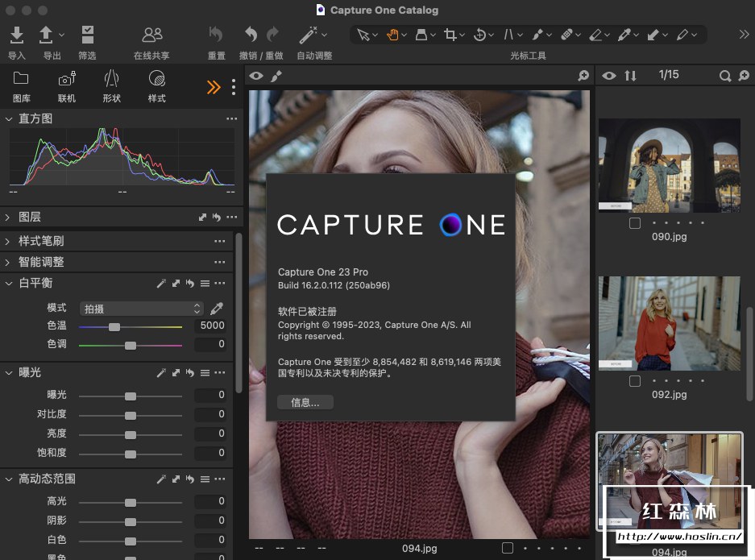Click the Info (信息...) button
Viewport: 755px width, 560px height.
coord(305,402)
